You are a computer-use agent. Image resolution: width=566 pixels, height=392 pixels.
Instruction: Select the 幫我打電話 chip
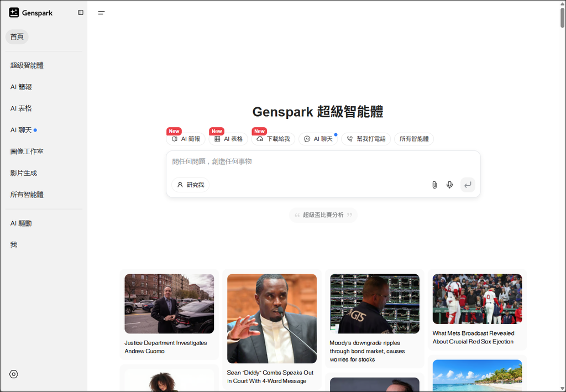(x=366, y=139)
